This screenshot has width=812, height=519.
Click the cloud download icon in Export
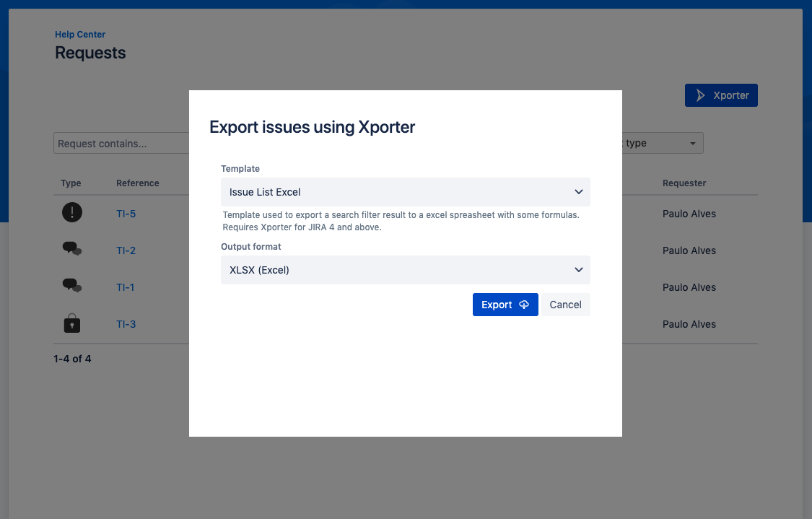[524, 305]
